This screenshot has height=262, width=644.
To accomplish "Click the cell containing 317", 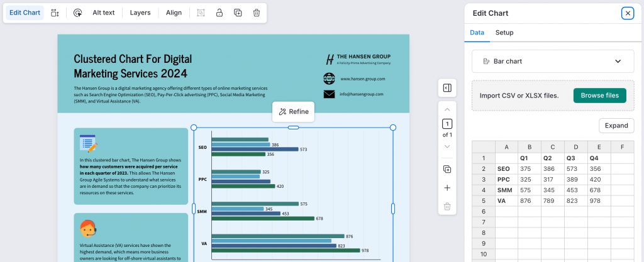I will (x=552, y=180).
